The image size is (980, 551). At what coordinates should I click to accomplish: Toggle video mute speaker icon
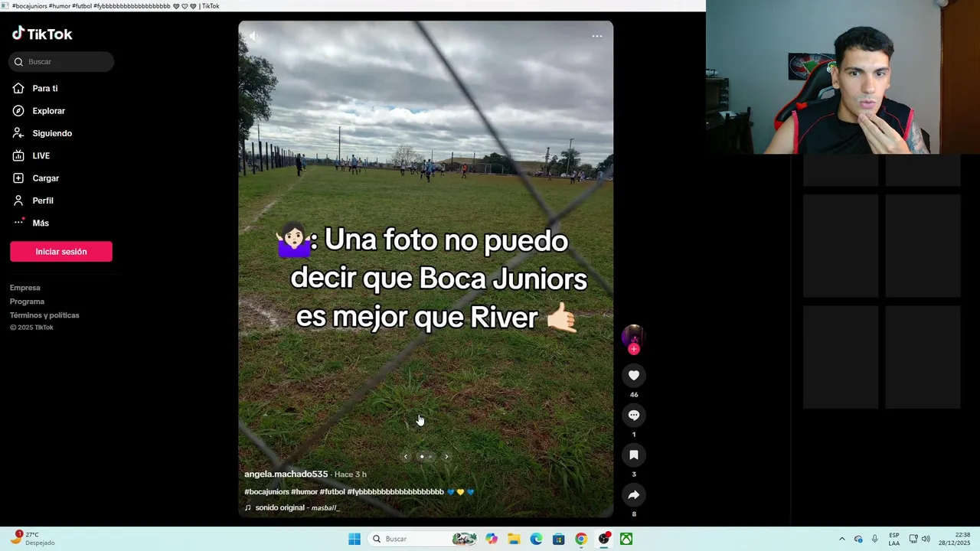point(254,36)
